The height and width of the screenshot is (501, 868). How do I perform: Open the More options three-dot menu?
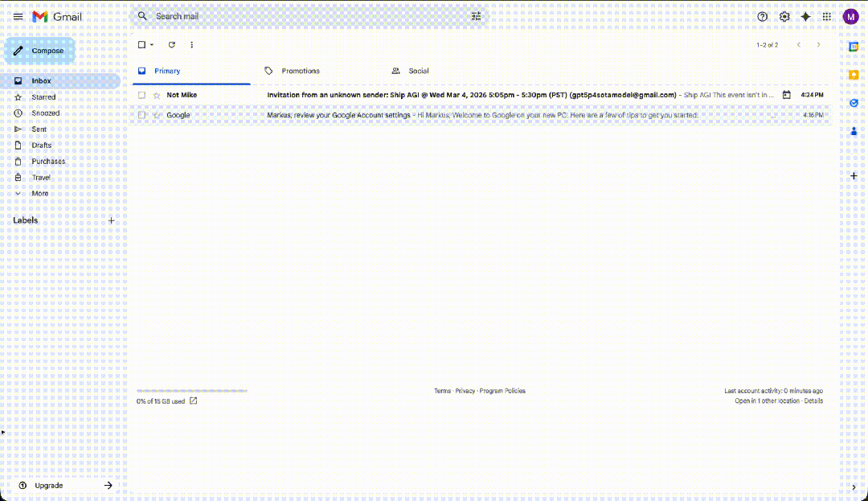[191, 45]
